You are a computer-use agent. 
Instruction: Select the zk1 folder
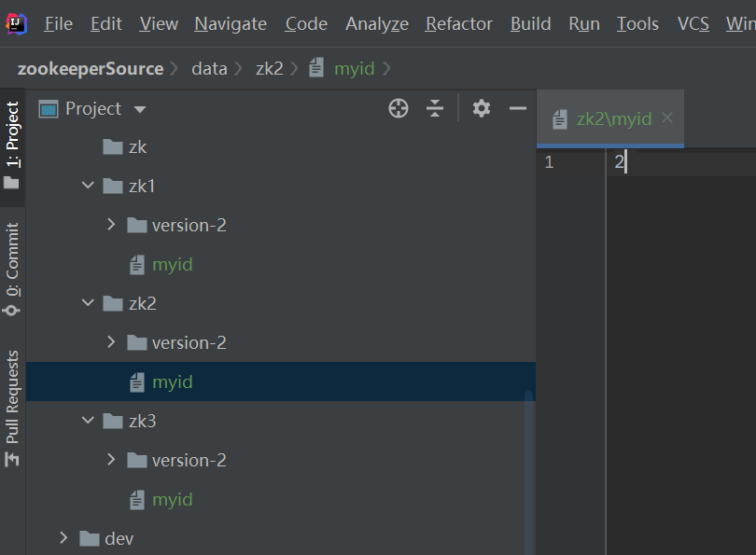[x=142, y=186]
